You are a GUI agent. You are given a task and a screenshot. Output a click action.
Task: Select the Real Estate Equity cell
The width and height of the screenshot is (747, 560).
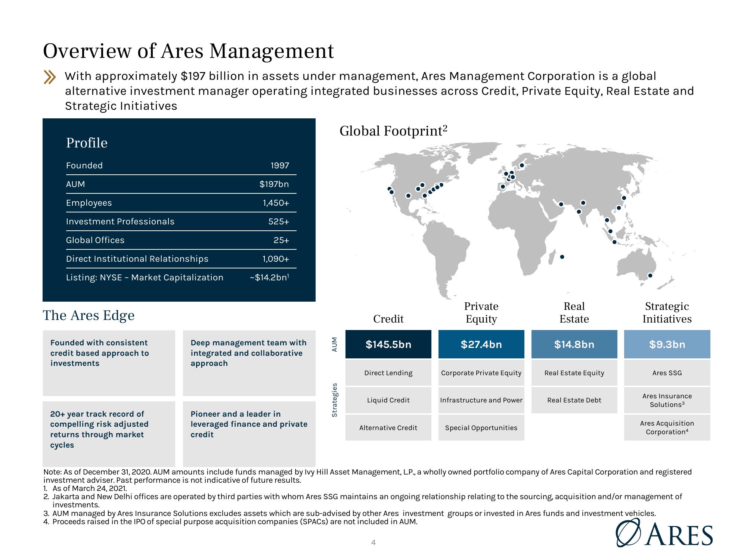(x=574, y=373)
